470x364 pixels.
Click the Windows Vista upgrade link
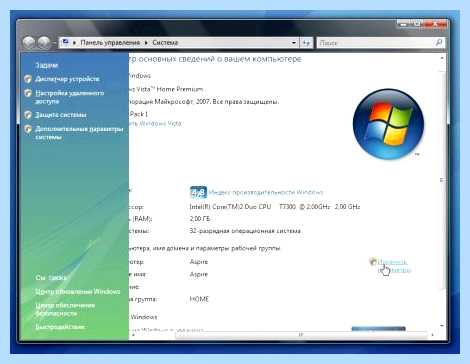155,124
